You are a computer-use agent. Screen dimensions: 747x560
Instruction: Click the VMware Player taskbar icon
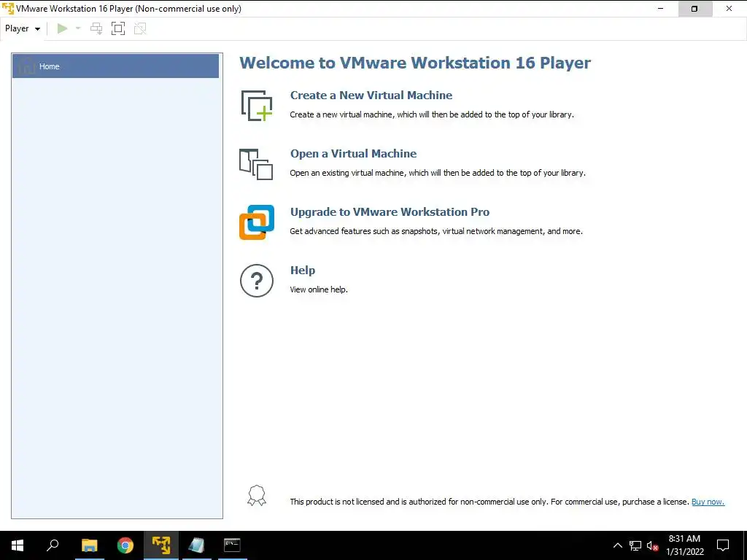coord(161,545)
